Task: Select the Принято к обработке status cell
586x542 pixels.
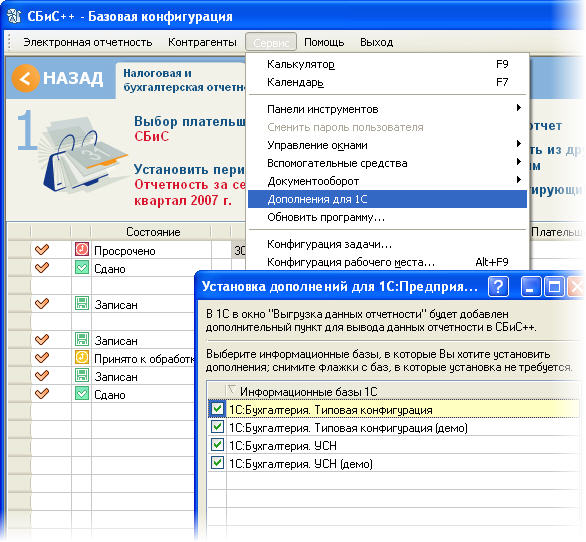Action: (144, 359)
